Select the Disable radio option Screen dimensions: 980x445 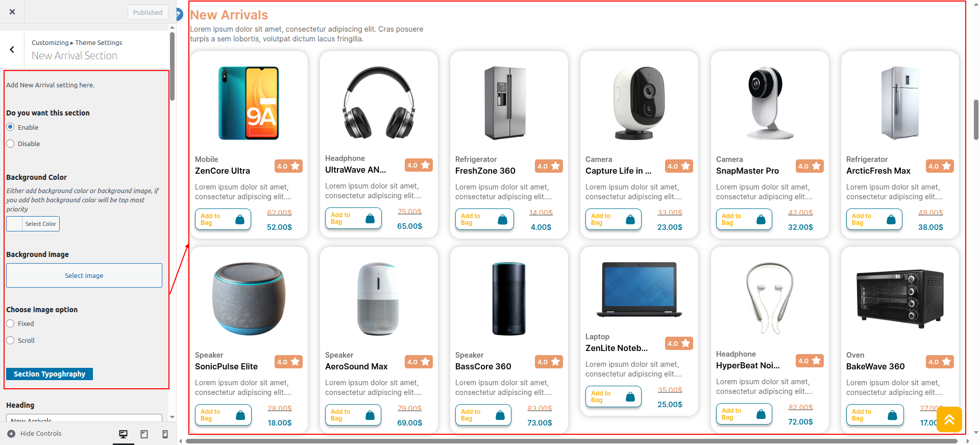10,144
